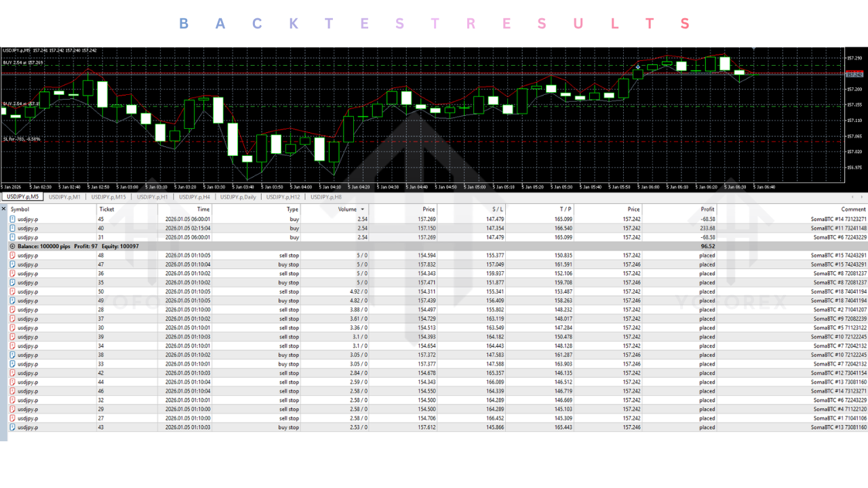Close the terminal panel with the X
The image size is (868, 488).
click(x=3, y=209)
